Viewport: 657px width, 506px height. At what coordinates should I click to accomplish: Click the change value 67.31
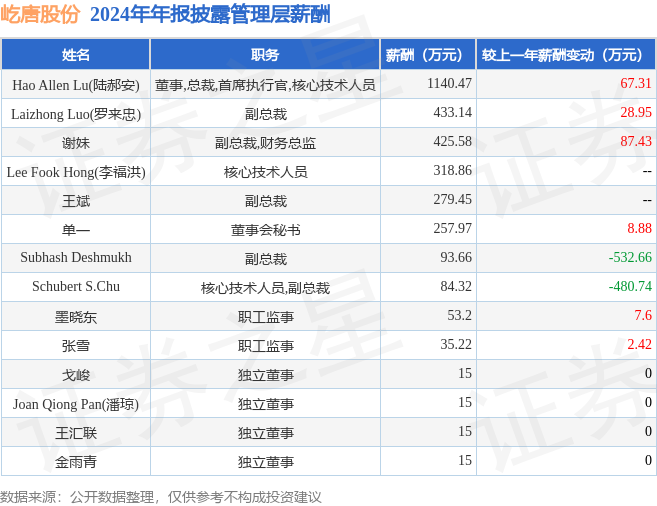point(636,83)
